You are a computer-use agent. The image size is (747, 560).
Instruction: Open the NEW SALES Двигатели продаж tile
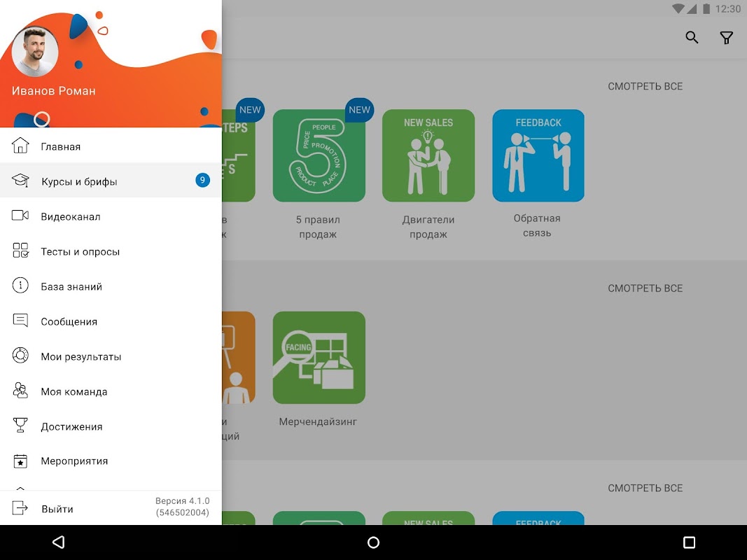point(428,155)
